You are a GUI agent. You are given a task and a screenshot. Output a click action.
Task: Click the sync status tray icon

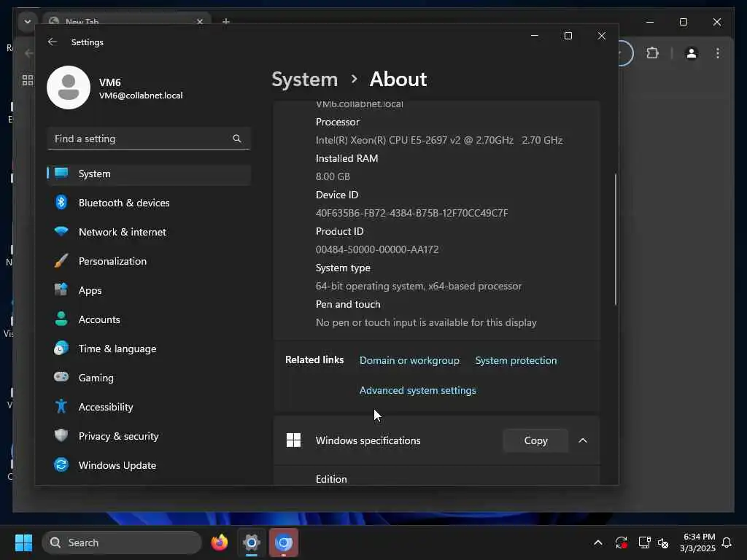point(622,542)
